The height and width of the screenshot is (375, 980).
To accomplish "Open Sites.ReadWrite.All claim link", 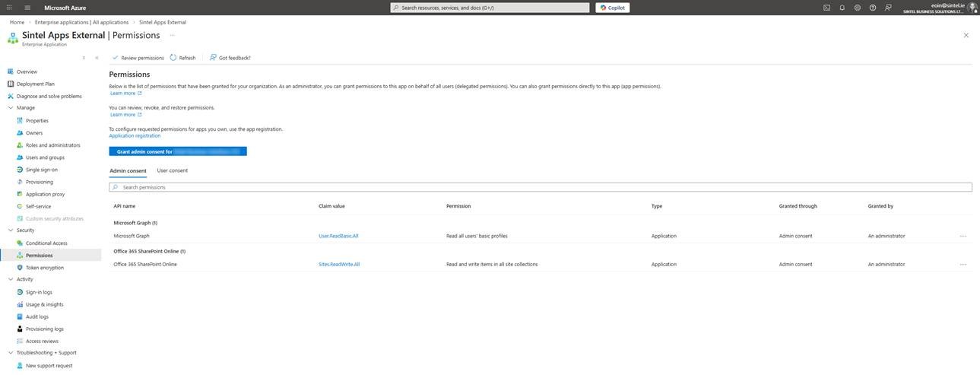I will (339, 264).
